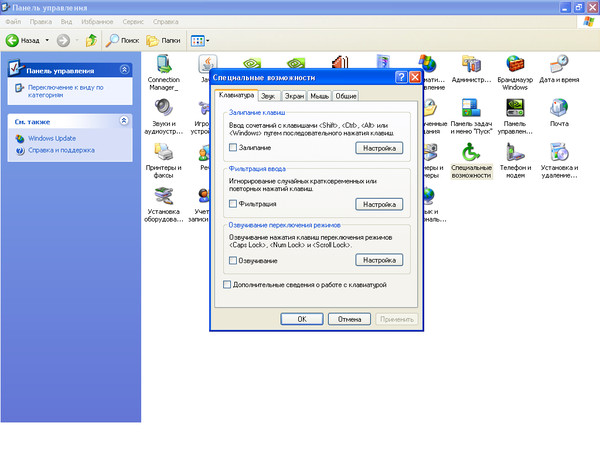Open Установка и удаление программ icon
Viewport: 600px width, 450px height.
point(559,160)
